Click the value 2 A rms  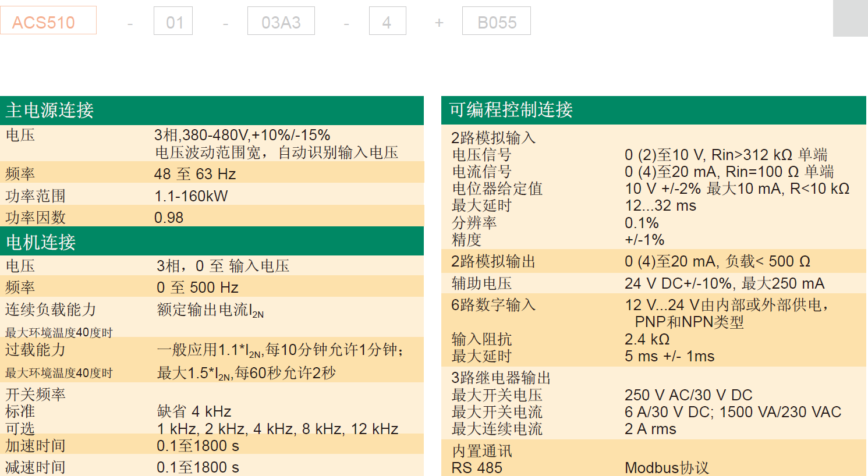(x=650, y=429)
